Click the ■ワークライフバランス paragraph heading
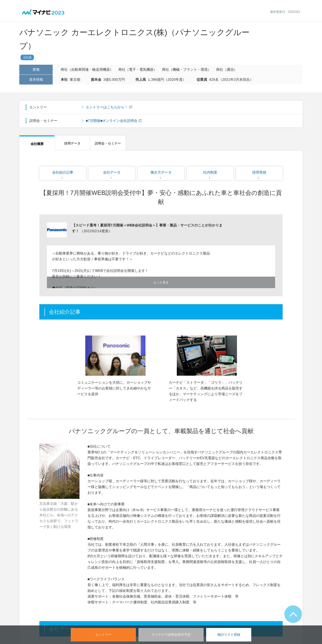322x644 pixels. click(106, 579)
